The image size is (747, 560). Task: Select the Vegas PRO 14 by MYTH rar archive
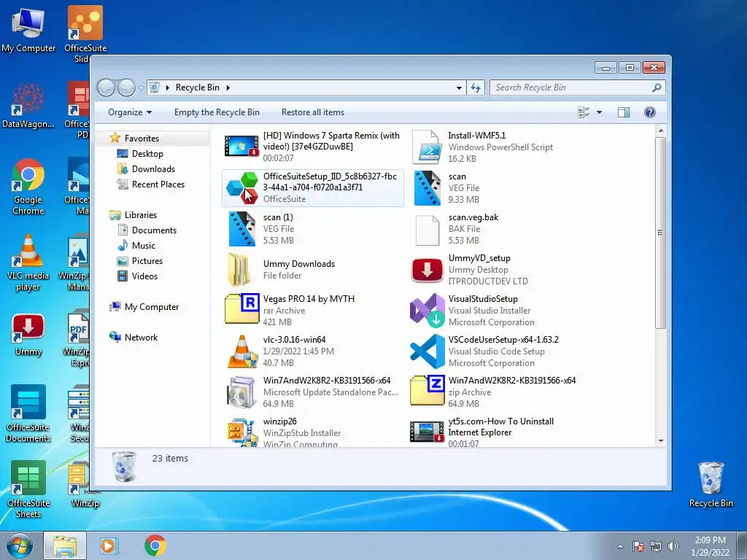pyautogui.click(x=312, y=311)
